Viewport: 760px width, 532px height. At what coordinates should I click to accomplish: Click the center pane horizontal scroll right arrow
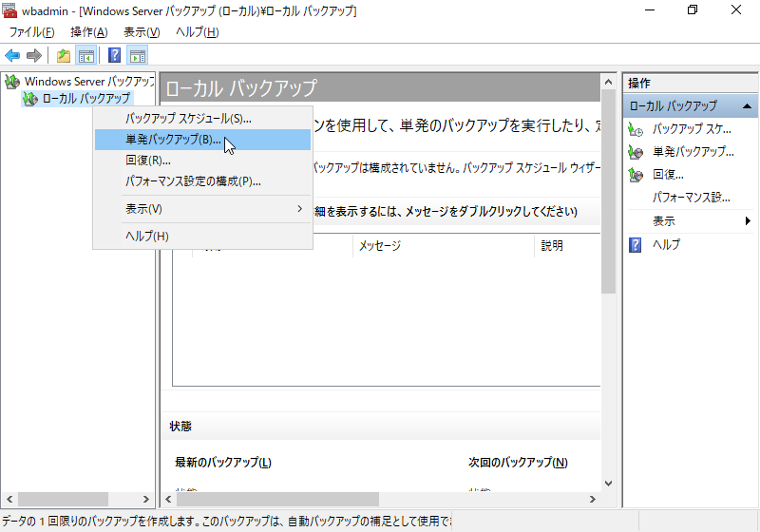tap(592, 499)
